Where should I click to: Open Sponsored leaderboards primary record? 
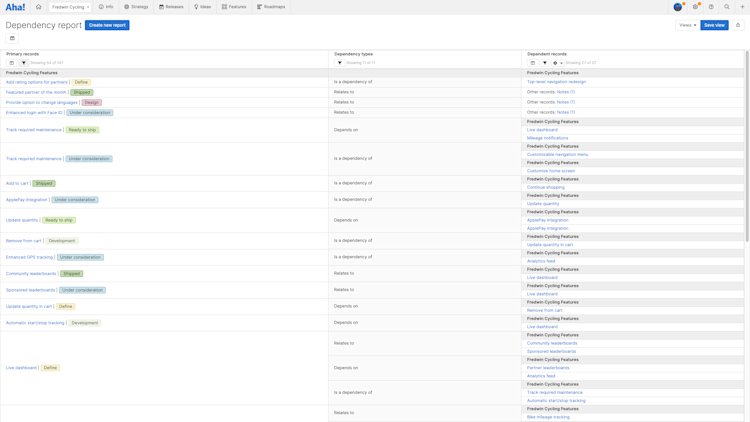pos(31,290)
